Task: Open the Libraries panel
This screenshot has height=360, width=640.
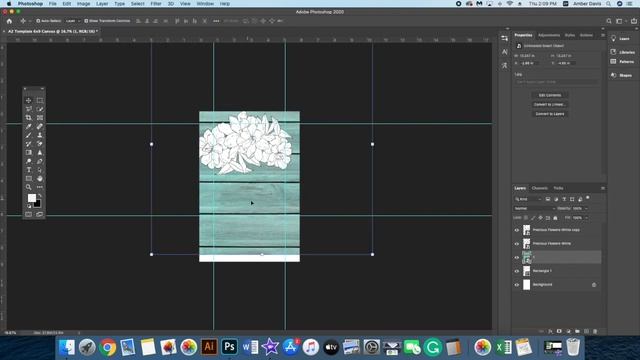Action: point(622,52)
